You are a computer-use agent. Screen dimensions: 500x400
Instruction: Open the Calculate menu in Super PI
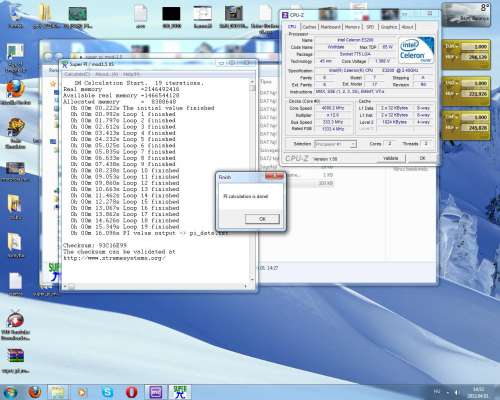77,74
